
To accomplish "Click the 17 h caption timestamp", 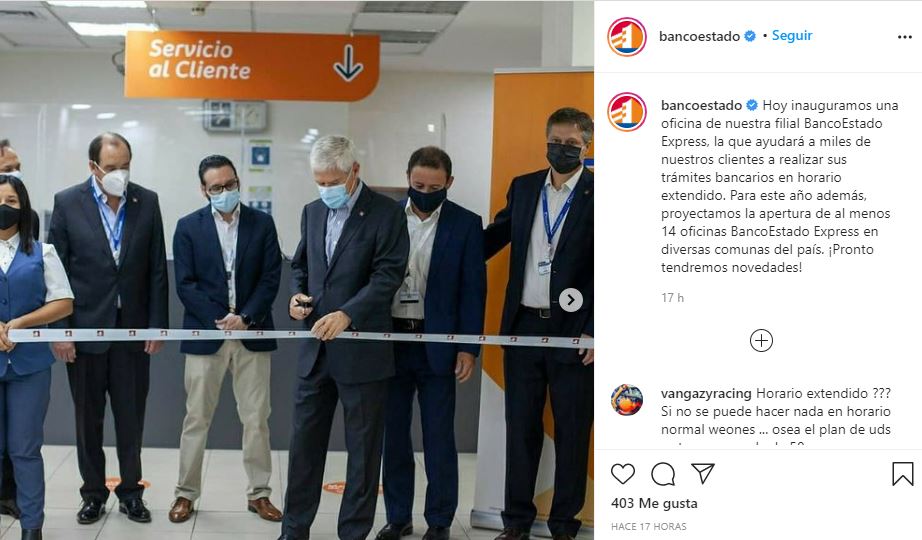I will pyautogui.click(x=672, y=298).
